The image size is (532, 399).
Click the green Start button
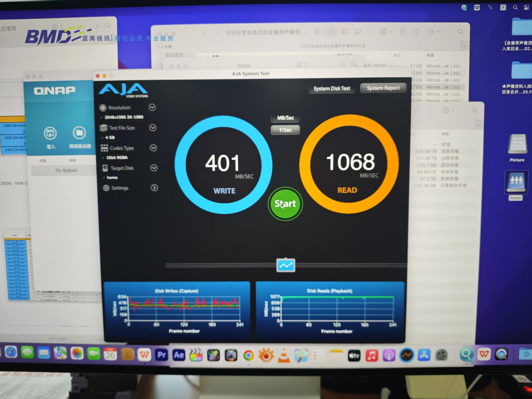285,204
